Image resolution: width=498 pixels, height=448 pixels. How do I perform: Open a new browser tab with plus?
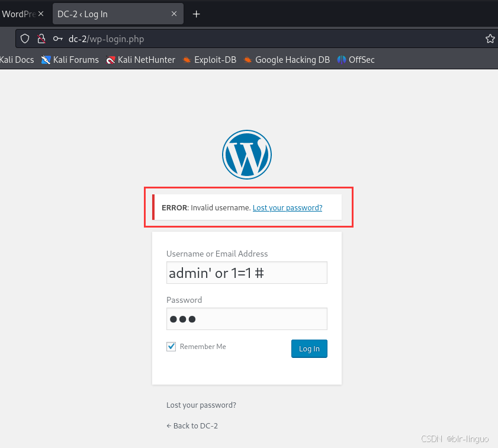tap(196, 14)
